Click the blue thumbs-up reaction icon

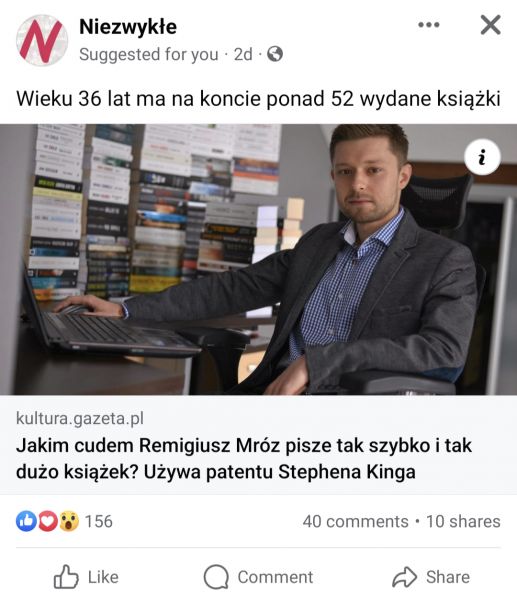pyautogui.click(x=26, y=521)
